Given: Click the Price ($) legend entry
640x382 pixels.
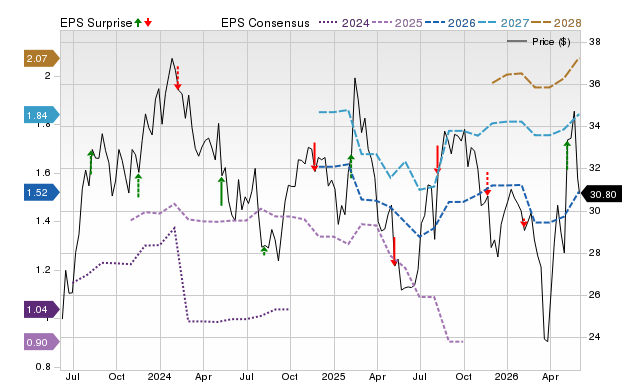Looking at the screenshot, I should click(x=539, y=42).
